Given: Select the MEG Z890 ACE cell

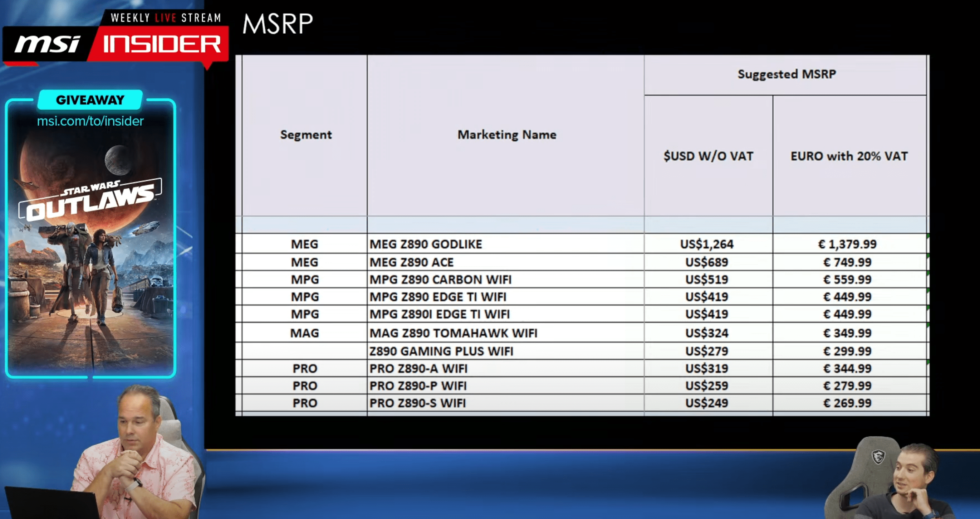Looking at the screenshot, I should (x=506, y=262).
